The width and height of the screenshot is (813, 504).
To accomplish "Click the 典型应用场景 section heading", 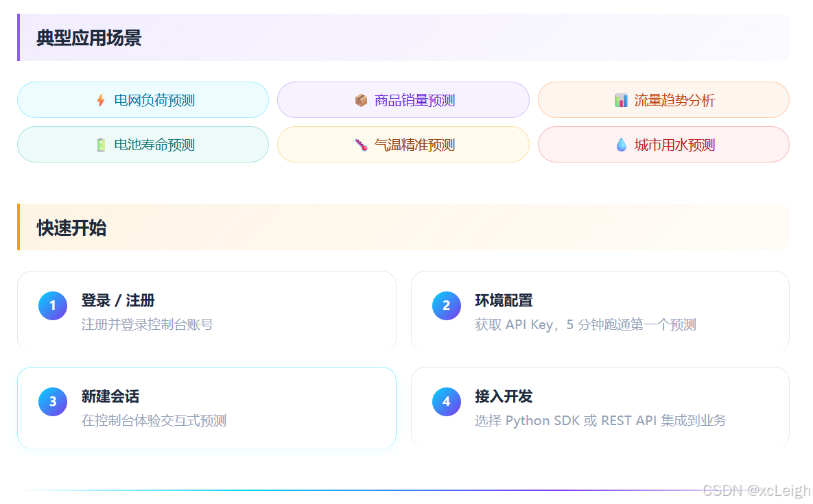I will pyautogui.click(x=89, y=38).
